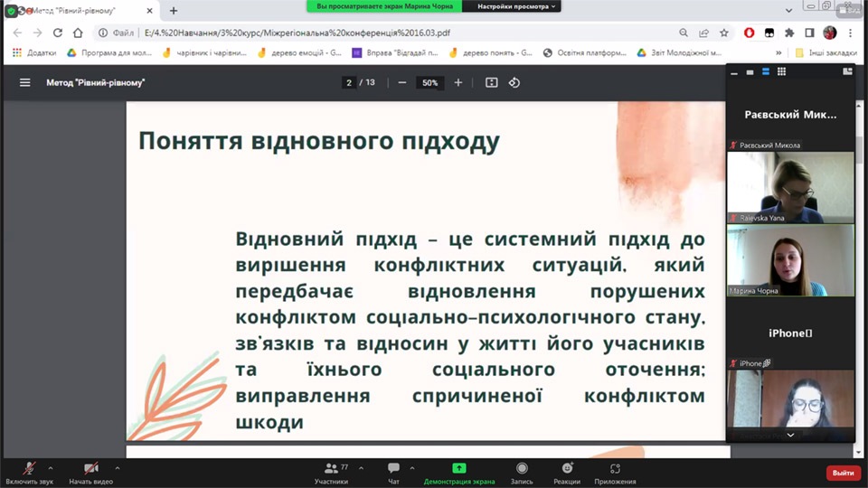Click the Демонстрация экрана share screen icon
Viewport: 868px width, 488px height.
459,468
